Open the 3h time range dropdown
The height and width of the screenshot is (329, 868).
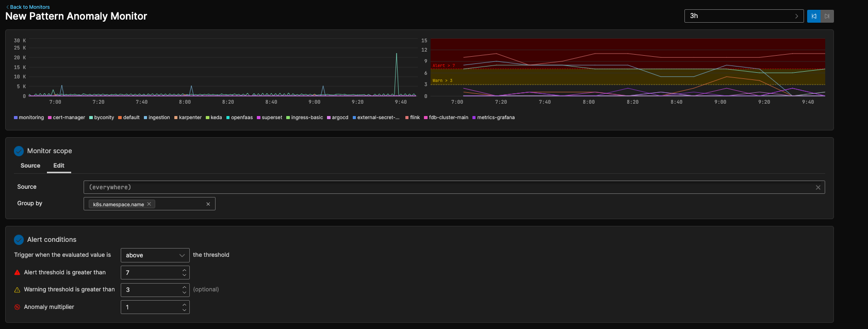pos(743,16)
